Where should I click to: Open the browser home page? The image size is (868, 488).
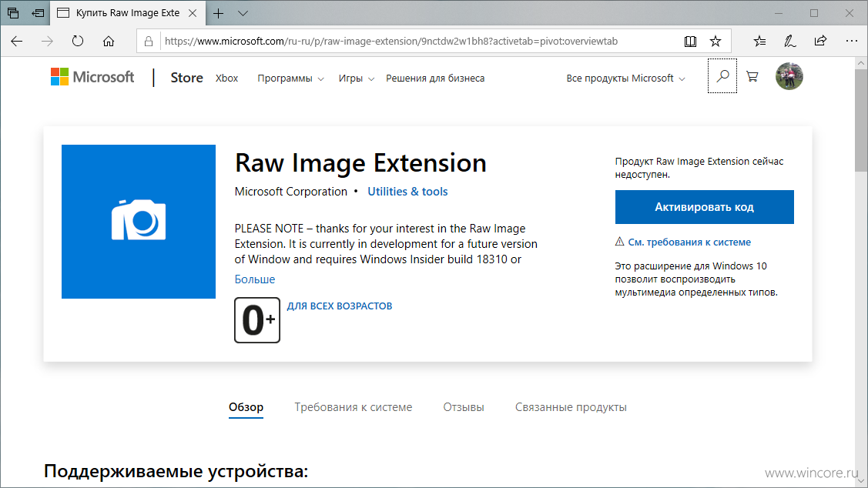point(109,41)
